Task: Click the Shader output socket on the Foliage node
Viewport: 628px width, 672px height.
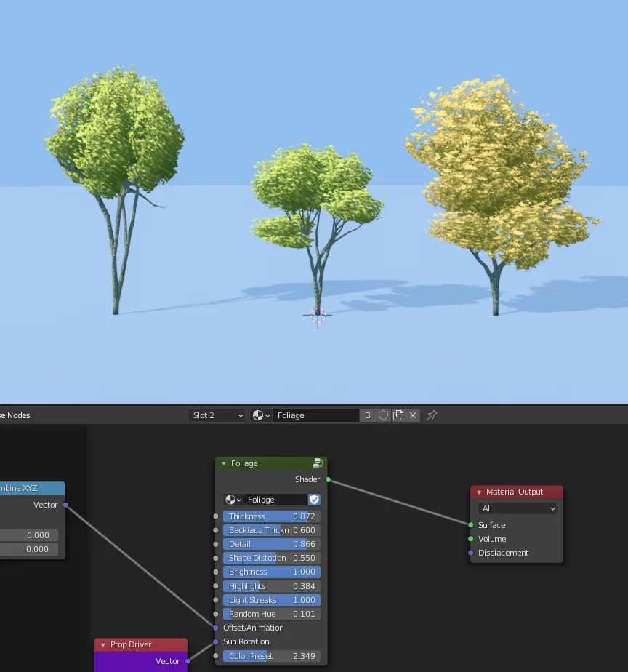Action: 327,479
